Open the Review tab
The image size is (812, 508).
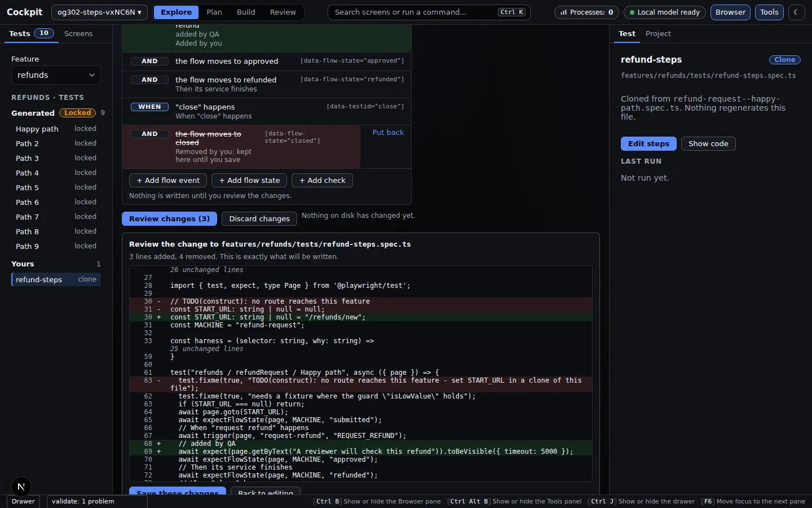[283, 12]
